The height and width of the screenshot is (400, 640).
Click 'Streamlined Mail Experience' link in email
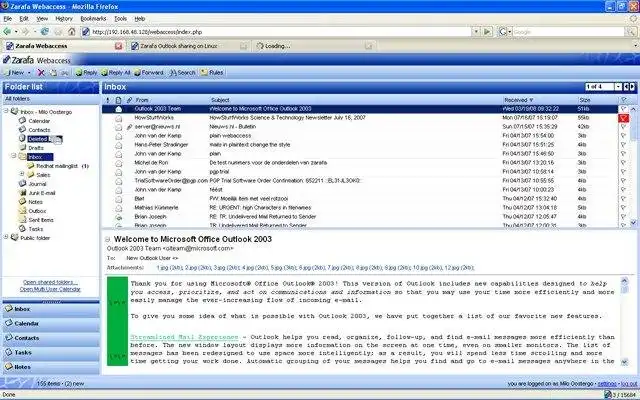[x=184, y=337]
